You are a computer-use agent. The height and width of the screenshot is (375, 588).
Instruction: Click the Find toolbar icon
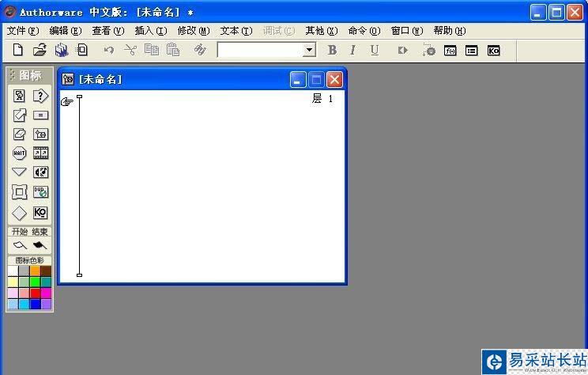click(x=200, y=50)
